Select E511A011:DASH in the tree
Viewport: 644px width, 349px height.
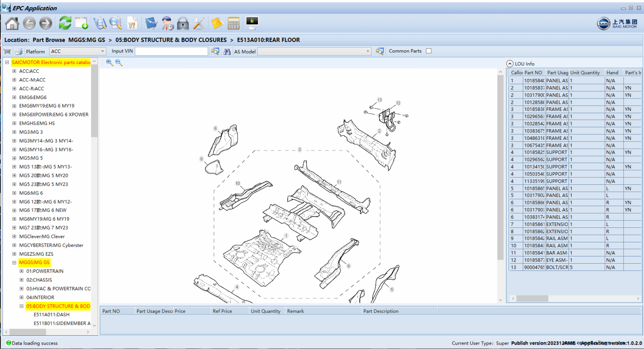pos(52,315)
